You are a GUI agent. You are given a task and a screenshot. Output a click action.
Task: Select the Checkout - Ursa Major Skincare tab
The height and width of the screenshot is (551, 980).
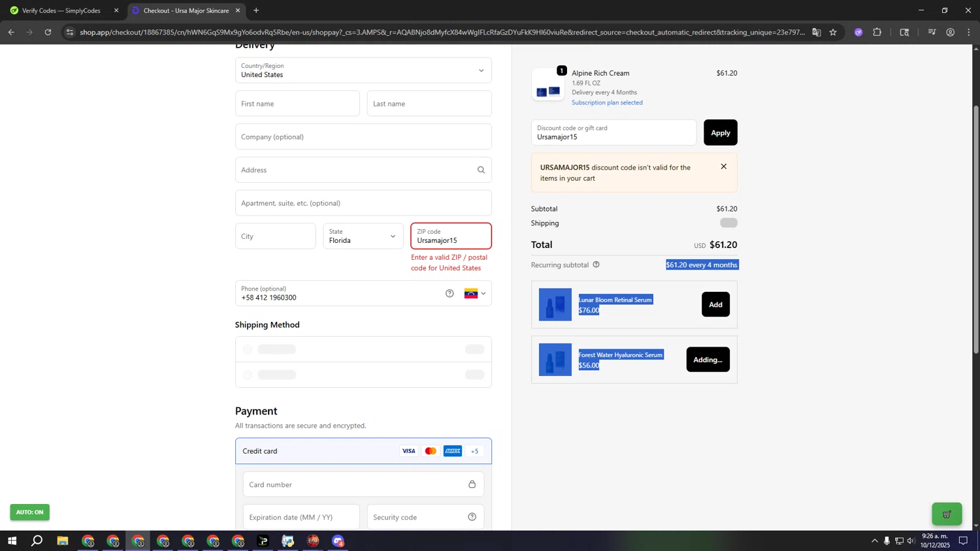[186, 10]
